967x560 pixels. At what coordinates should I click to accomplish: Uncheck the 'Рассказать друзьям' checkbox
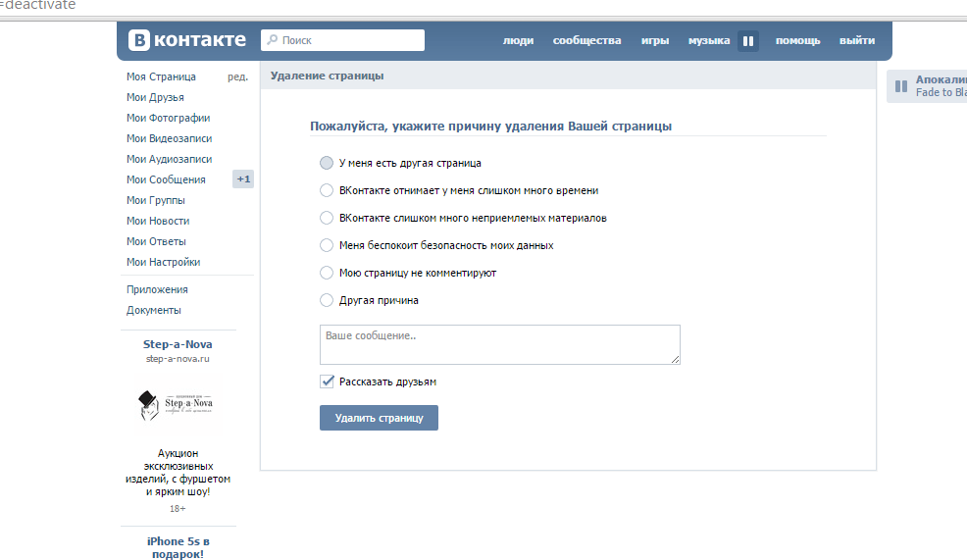[328, 382]
